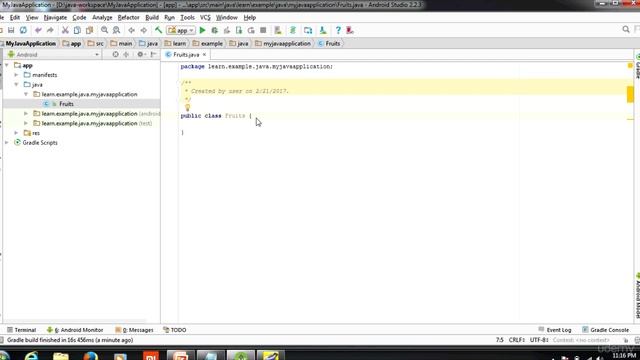Open the Run menu

point(169,18)
